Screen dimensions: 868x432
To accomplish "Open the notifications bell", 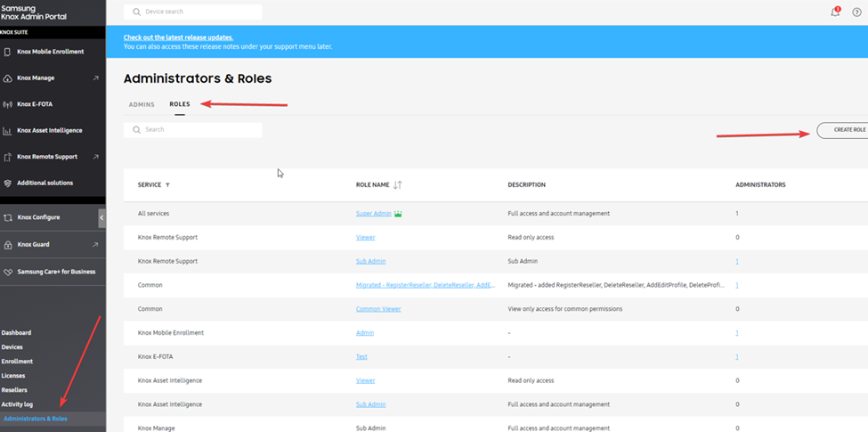I will (x=835, y=12).
